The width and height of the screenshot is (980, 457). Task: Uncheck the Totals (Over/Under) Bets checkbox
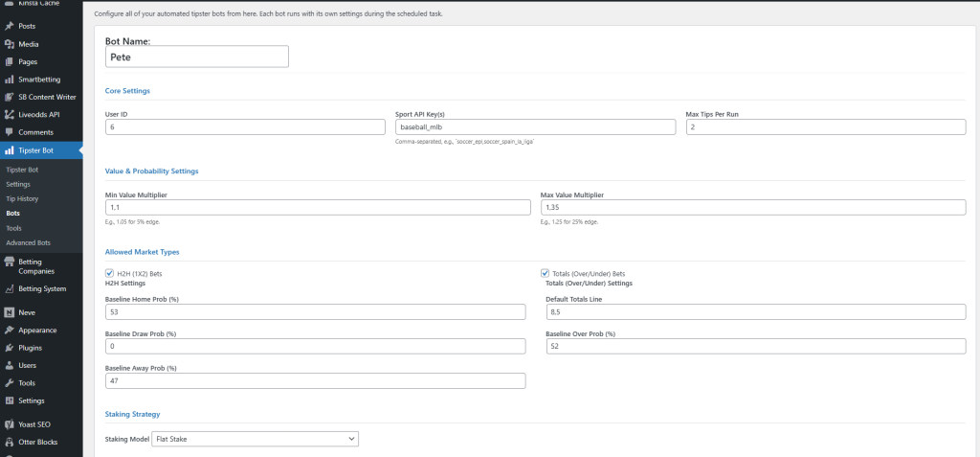(546, 273)
